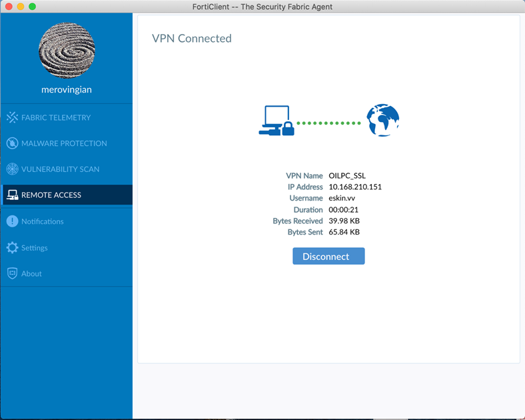This screenshot has height=420, width=525.
Task: Click the locked computer VPN icon
Action: pyautogui.click(x=276, y=121)
